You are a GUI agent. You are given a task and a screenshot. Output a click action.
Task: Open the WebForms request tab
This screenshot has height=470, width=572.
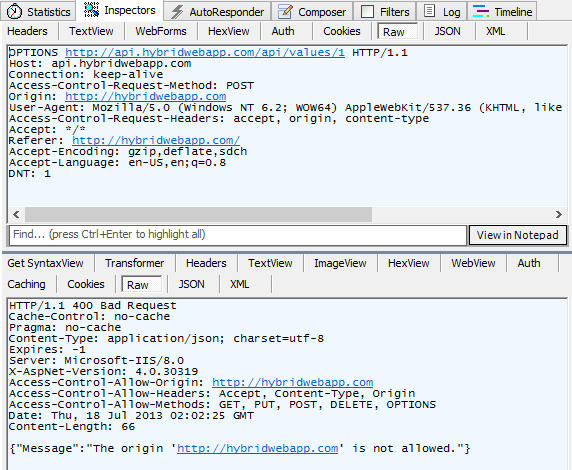click(161, 31)
